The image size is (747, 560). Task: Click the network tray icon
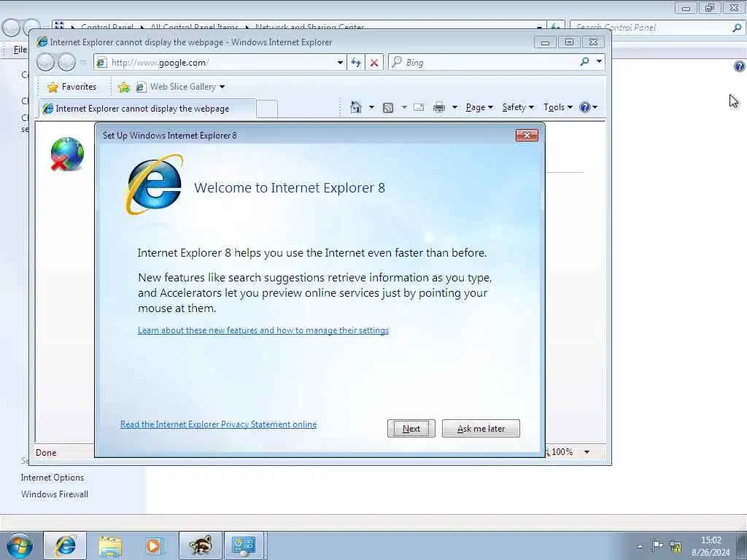tap(675, 546)
